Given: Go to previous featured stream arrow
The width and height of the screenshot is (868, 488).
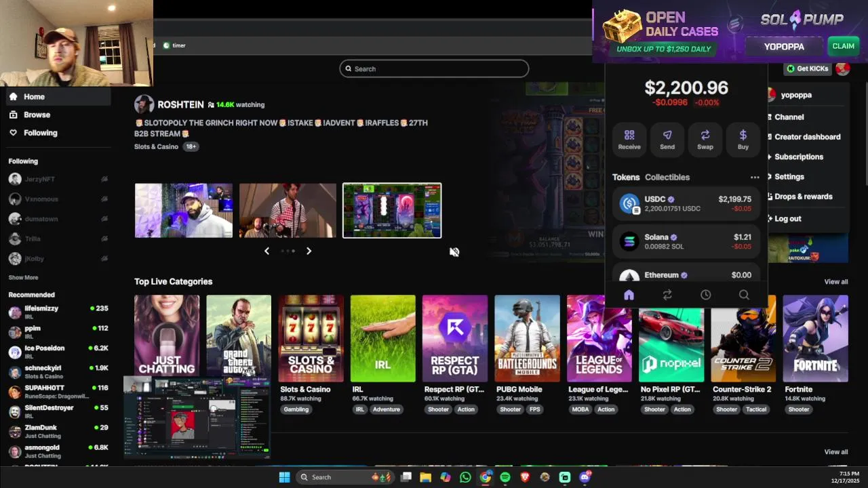Looking at the screenshot, I should coord(267,251).
